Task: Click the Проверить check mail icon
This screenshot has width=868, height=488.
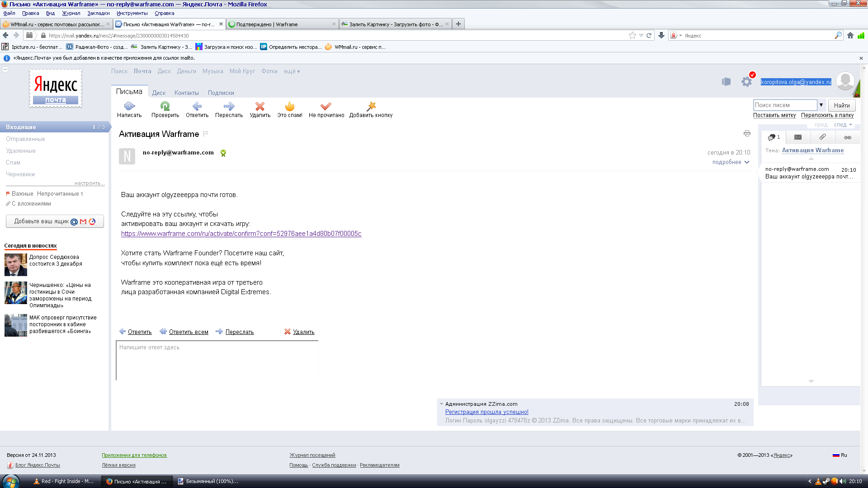Action: 165,106
